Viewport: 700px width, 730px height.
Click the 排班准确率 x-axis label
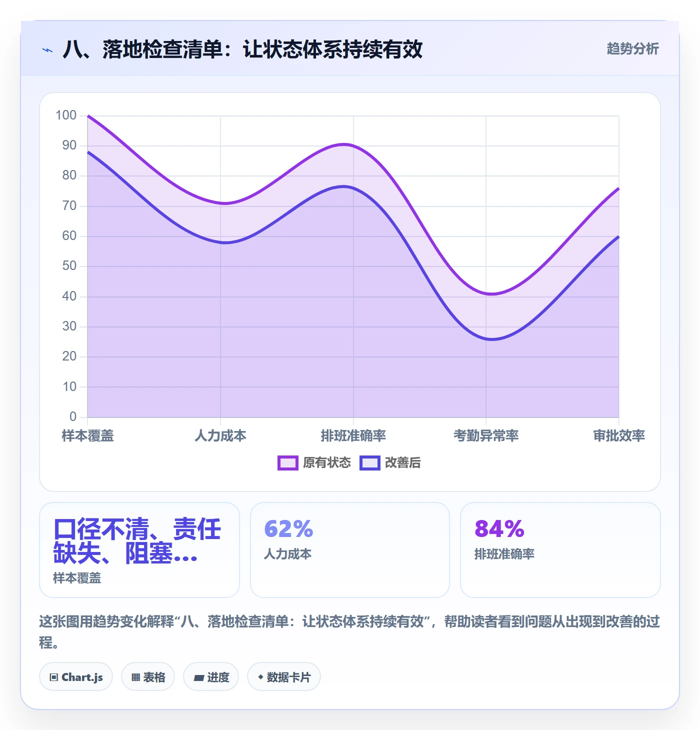pyautogui.click(x=353, y=436)
